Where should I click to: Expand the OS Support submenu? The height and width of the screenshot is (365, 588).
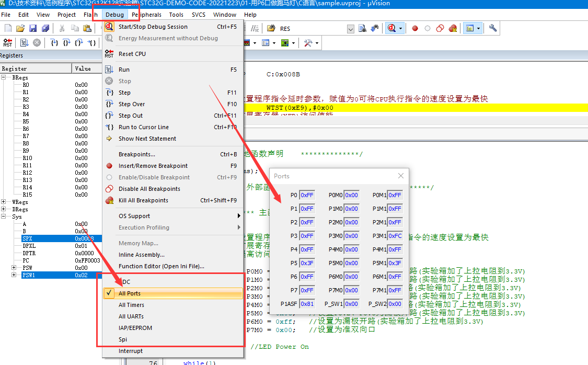(x=173, y=216)
